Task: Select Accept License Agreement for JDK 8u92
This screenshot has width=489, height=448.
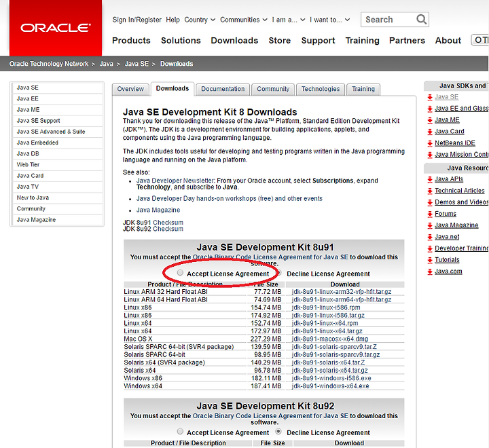Action: 180,432
